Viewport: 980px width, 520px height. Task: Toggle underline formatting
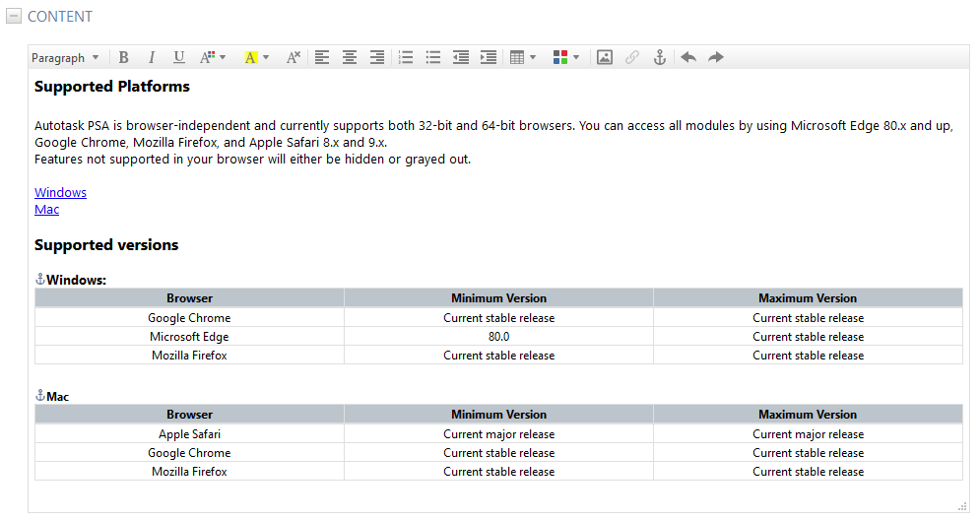[x=178, y=57]
